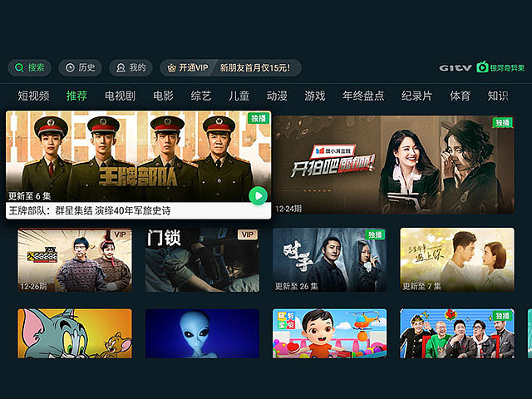Screen dimensions: 532x399
Task: Switch to the 电视剧 tab
Action: coord(120,96)
